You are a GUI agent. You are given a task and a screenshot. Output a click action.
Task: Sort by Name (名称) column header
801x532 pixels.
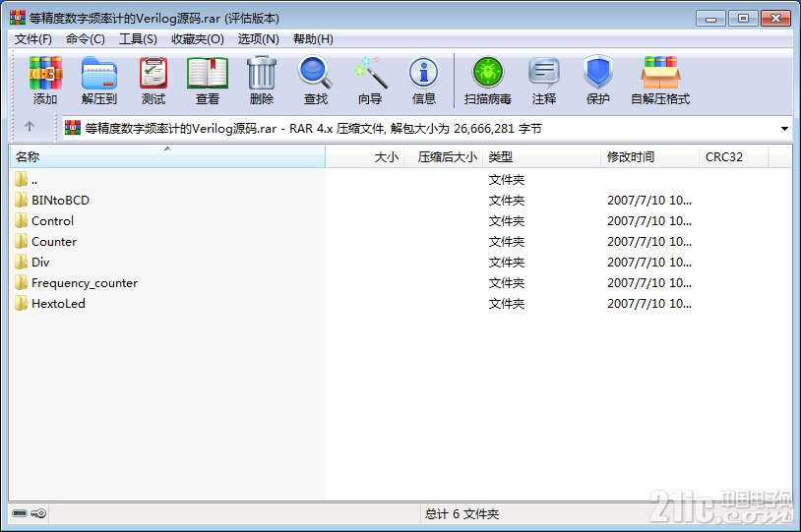(x=167, y=156)
